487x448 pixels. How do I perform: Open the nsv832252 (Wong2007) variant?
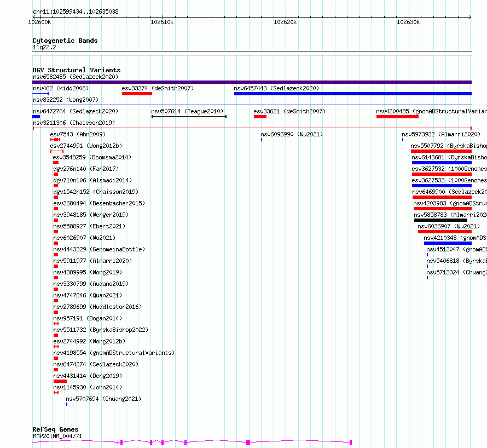66,100
